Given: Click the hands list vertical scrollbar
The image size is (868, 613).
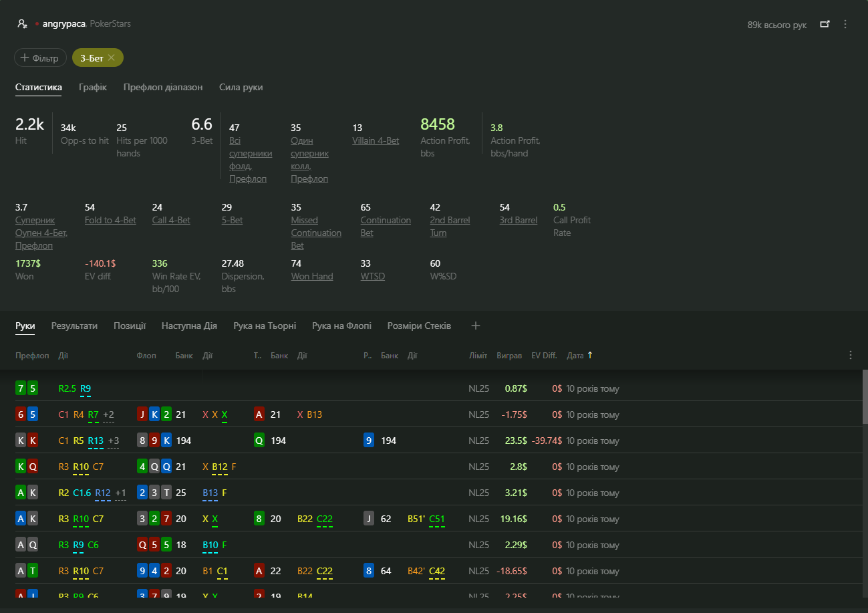Looking at the screenshot, I should tap(865, 397).
